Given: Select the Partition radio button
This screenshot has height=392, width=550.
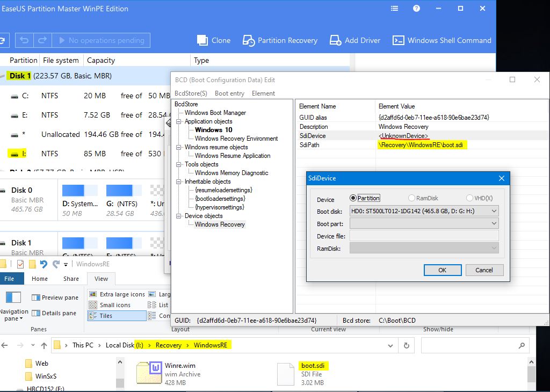Looking at the screenshot, I should pyautogui.click(x=353, y=198).
